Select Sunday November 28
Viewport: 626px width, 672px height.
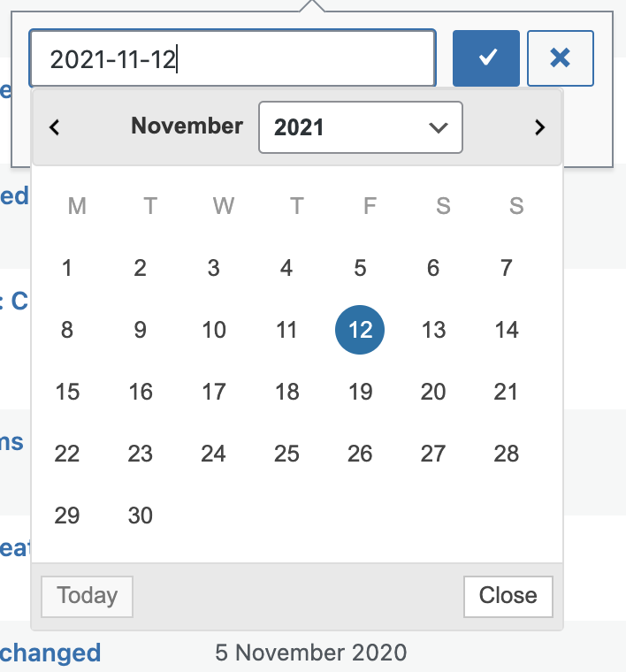(507, 454)
